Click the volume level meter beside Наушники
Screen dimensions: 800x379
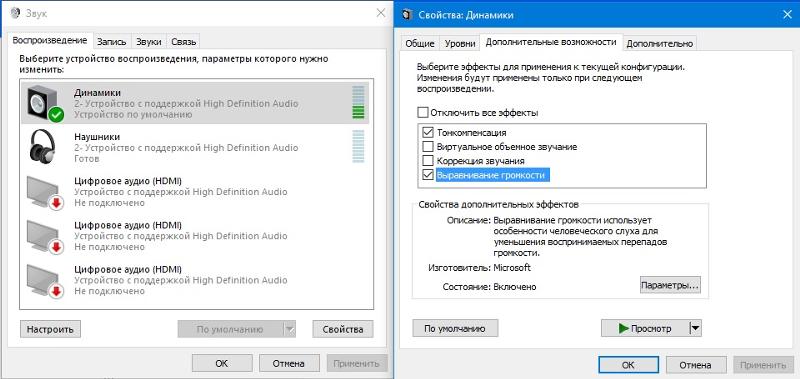(x=358, y=146)
